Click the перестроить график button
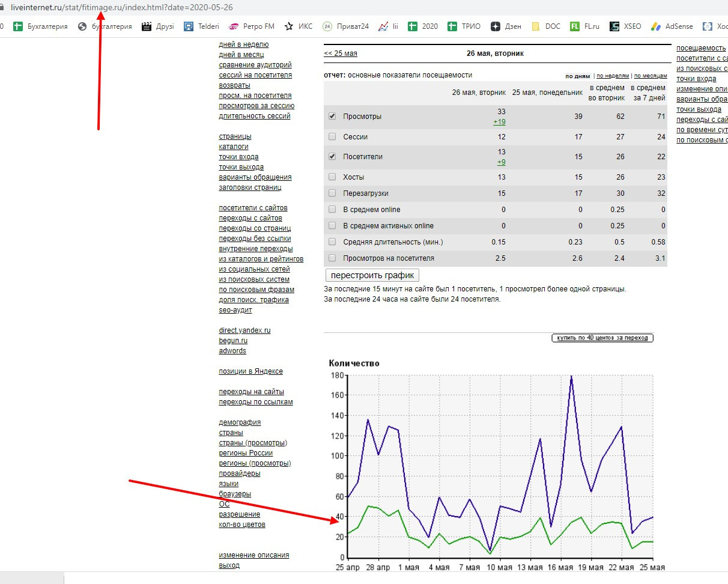The image size is (728, 584). [372, 275]
